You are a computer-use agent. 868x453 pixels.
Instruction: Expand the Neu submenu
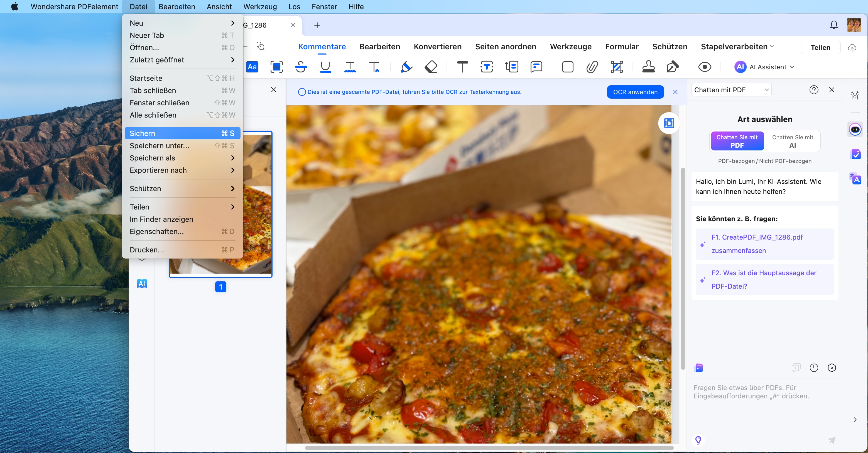click(182, 23)
